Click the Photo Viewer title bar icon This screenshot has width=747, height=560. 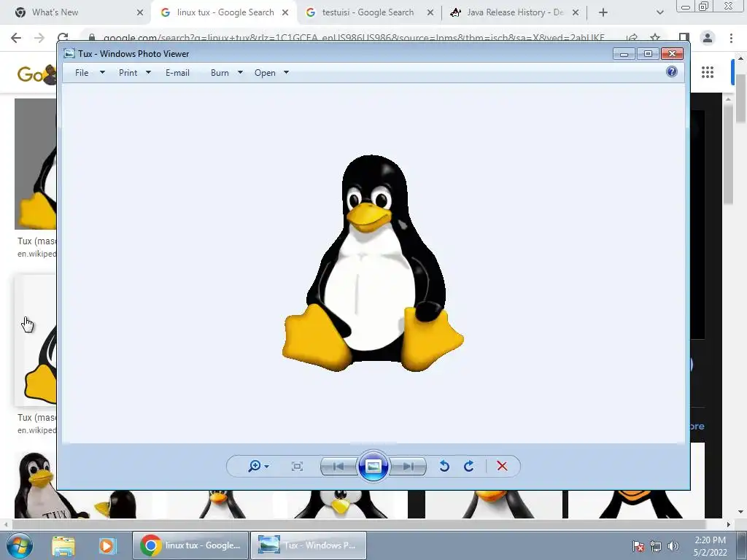pos(69,54)
